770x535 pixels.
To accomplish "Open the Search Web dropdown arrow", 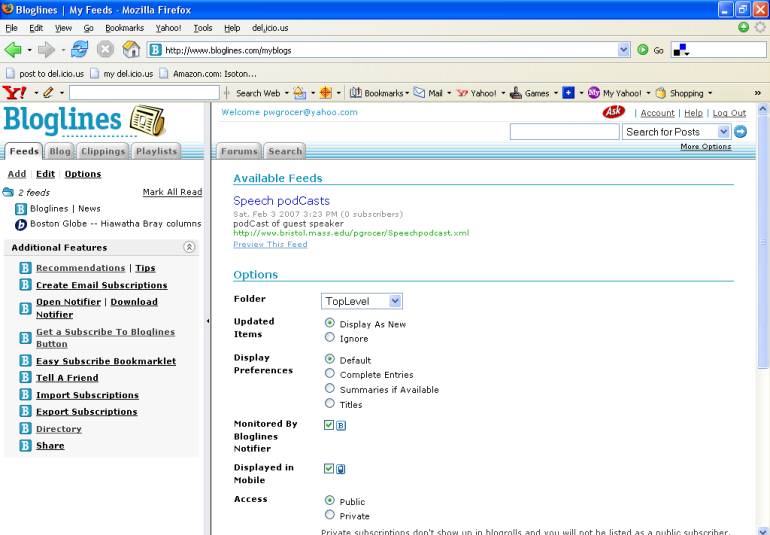I will pos(286,93).
